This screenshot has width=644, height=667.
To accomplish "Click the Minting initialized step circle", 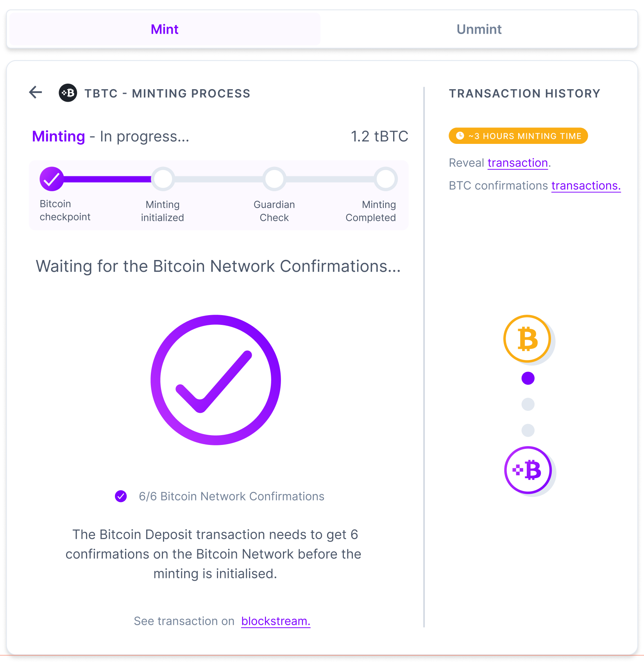I will [163, 179].
